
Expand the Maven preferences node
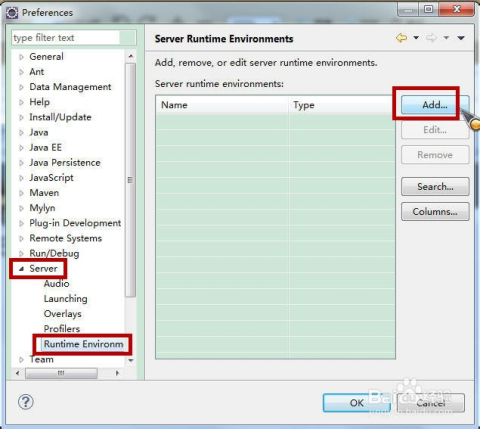(21, 193)
